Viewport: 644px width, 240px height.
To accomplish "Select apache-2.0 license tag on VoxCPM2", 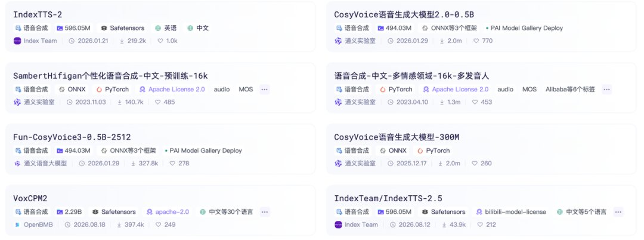I will 168,212.
